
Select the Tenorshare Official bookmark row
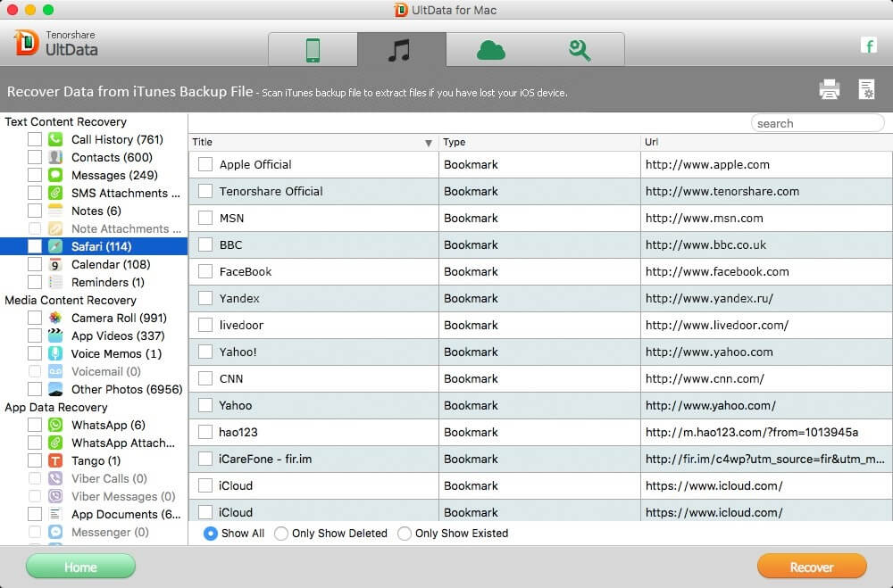point(540,191)
